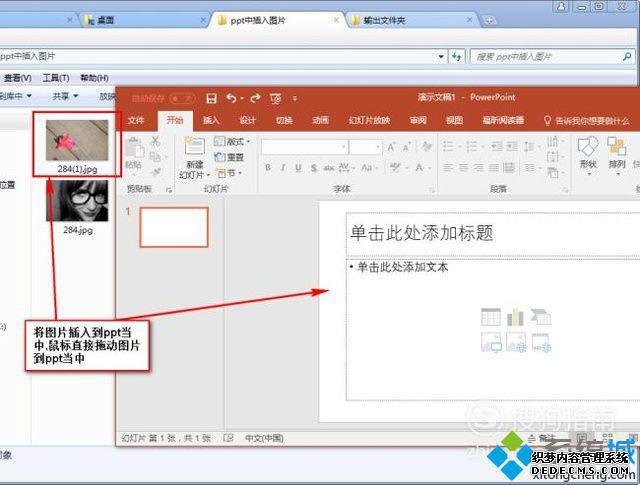
Task: Start slideshow from beginning quick access icon
Action: pyautogui.click(x=276, y=98)
